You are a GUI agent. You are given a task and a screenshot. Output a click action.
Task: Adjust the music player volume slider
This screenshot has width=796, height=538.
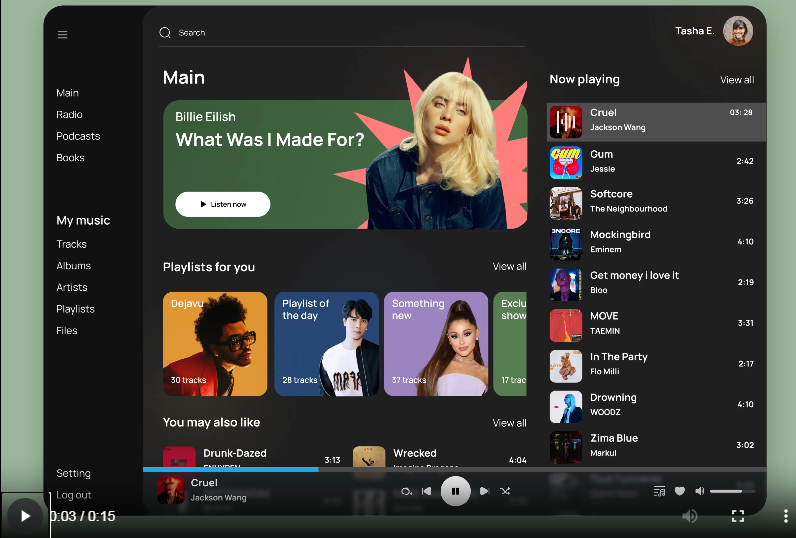click(x=732, y=491)
